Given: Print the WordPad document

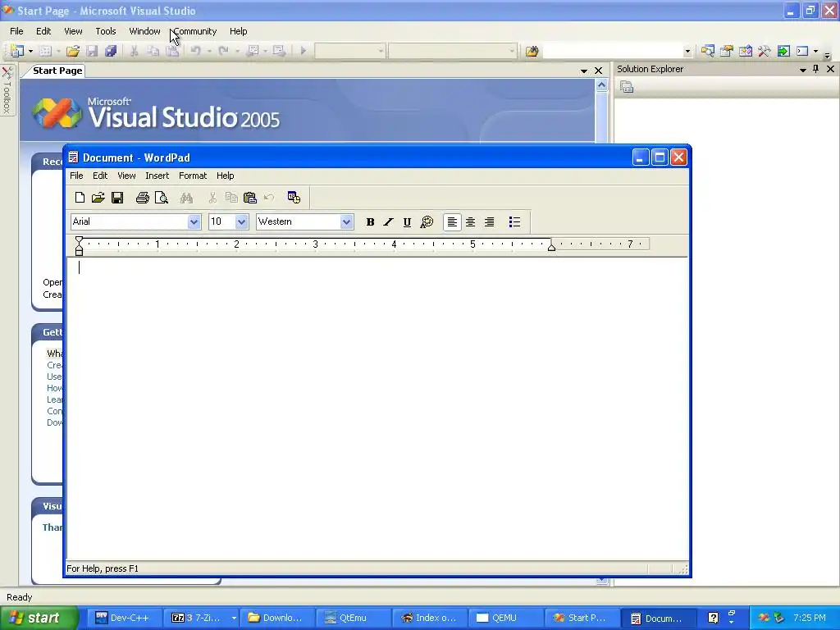Looking at the screenshot, I should (x=142, y=198).
